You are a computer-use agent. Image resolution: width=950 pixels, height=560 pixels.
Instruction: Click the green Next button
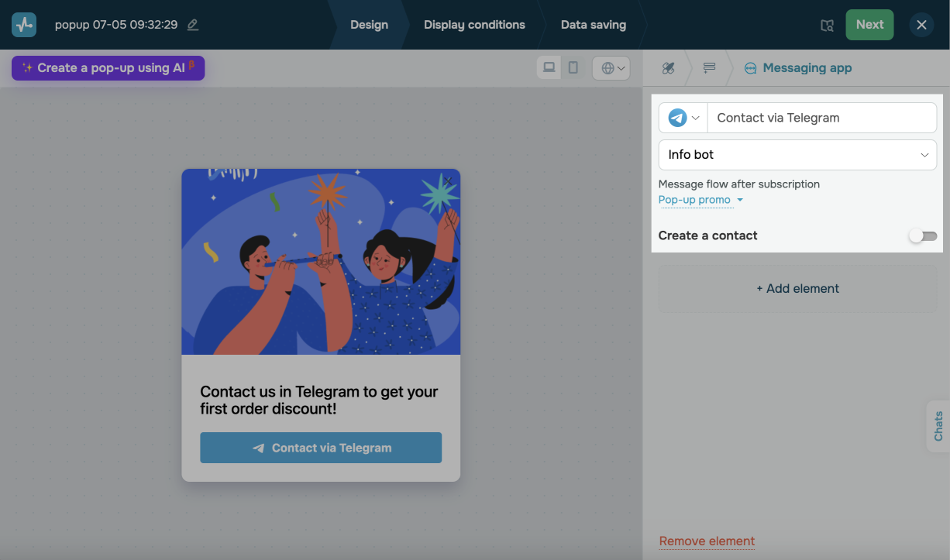(869, 25)
